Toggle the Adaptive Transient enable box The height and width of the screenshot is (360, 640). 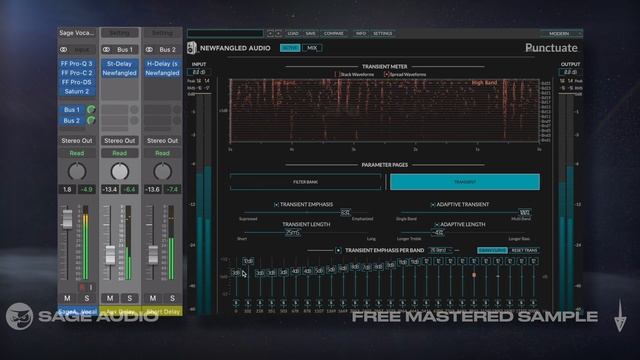(433, 204)
